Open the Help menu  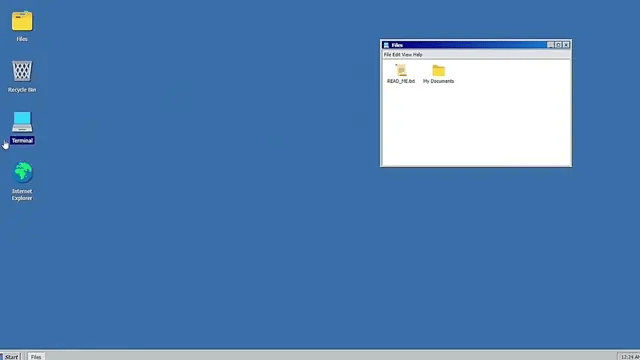[418, 55]
